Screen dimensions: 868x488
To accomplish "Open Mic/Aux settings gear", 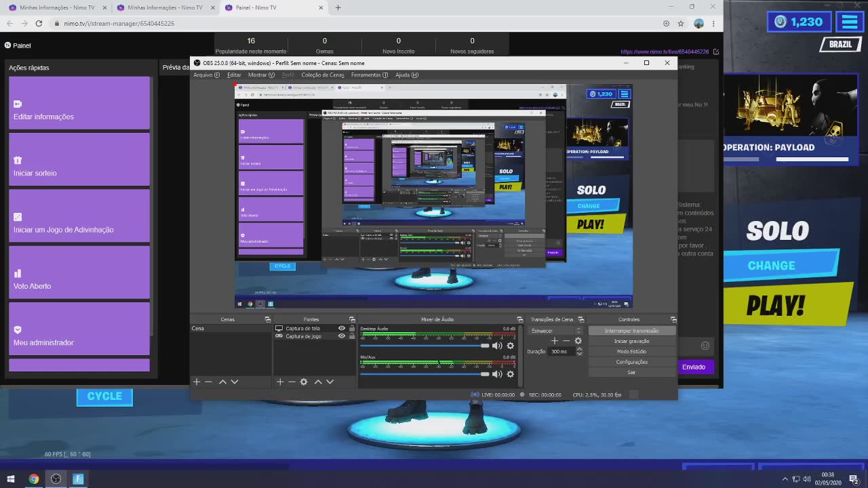I will (x=510, y=374).
